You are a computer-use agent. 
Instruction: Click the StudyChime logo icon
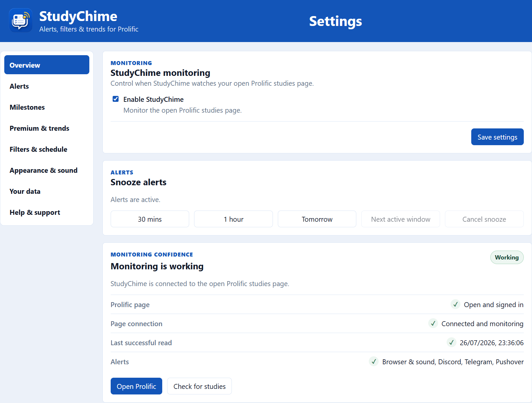(x=21, y=20)
